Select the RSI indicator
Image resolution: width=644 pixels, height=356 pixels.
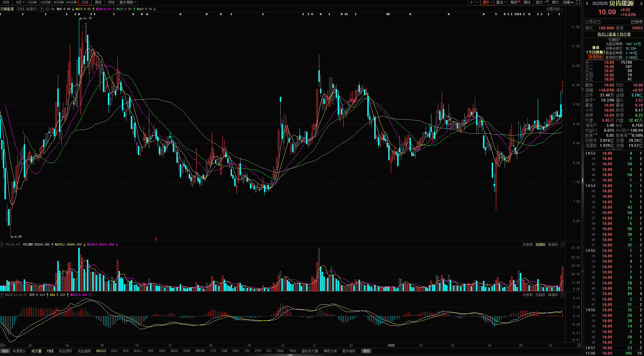pyautogui.click(x=126, y=351)
